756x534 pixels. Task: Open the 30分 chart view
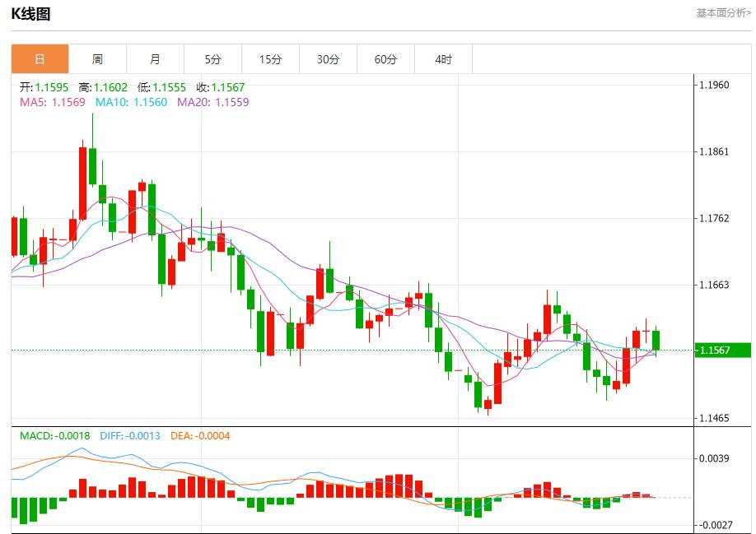pyautogui.click(x=326, y=58)
